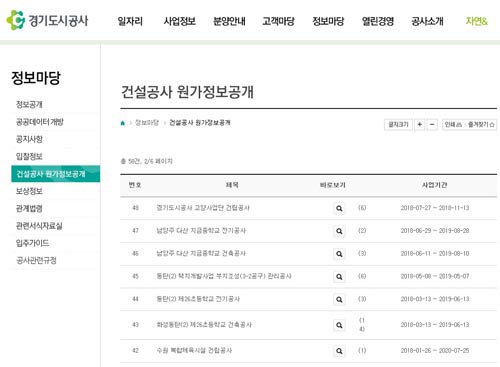
Task: Select 관련서식자료실 in the sidebar
Action: click(39, 226)
